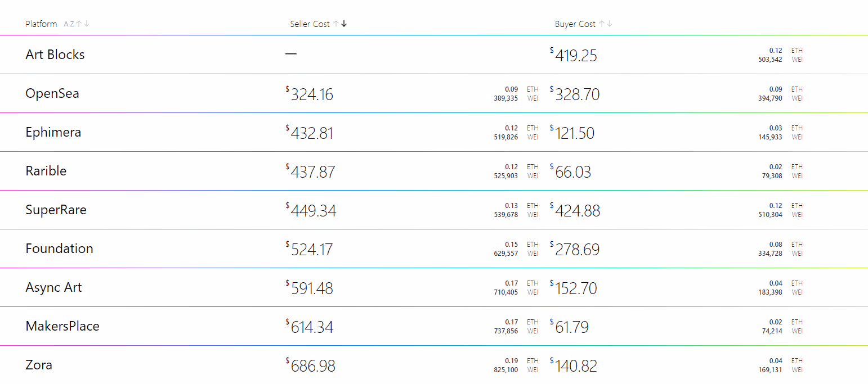Screen dimensions: 868x384
Task: Open the MakersPlace platform entry
Action: click(62, 326)
